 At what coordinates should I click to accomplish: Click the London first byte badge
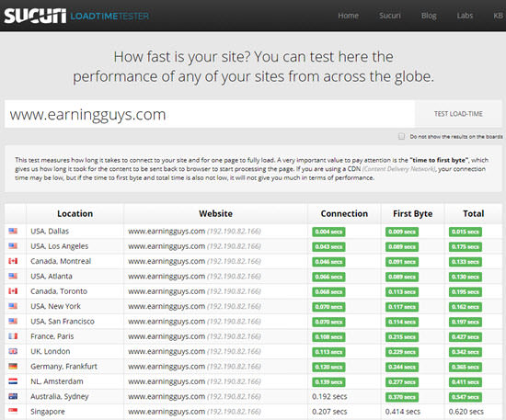(402, 352)
